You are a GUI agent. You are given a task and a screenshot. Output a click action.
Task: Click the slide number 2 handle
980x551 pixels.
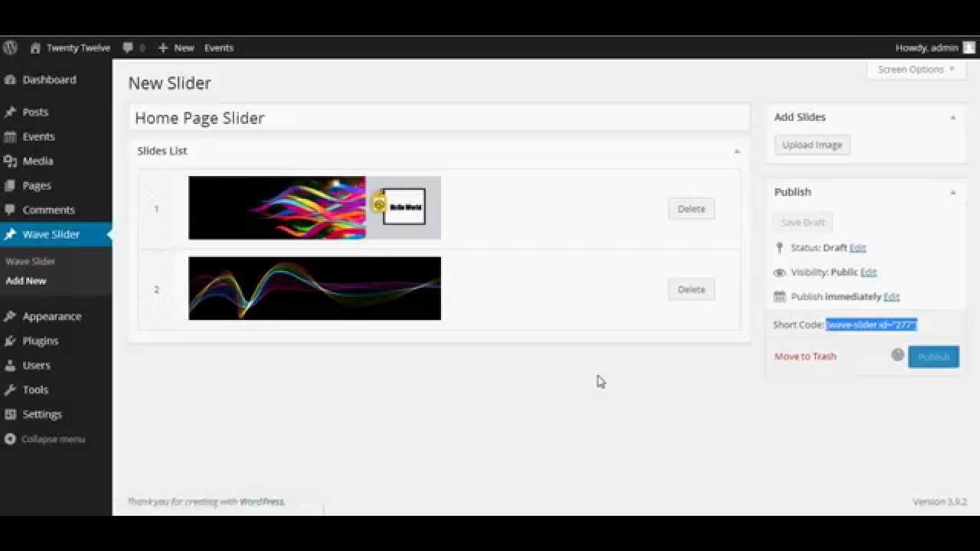(x=156, y=289)
